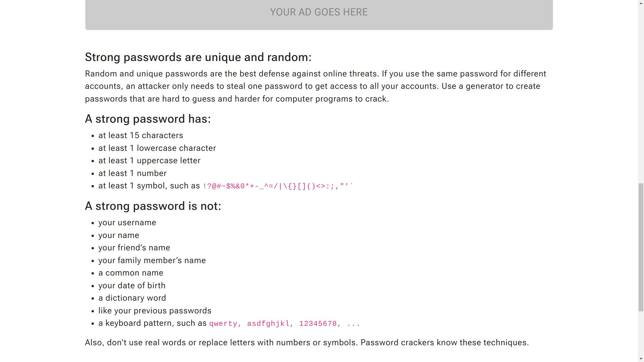The width and height of the screenshot is (644, 362).
Task: Select the 'at least 1 number' item
Action: click(132, 173)
